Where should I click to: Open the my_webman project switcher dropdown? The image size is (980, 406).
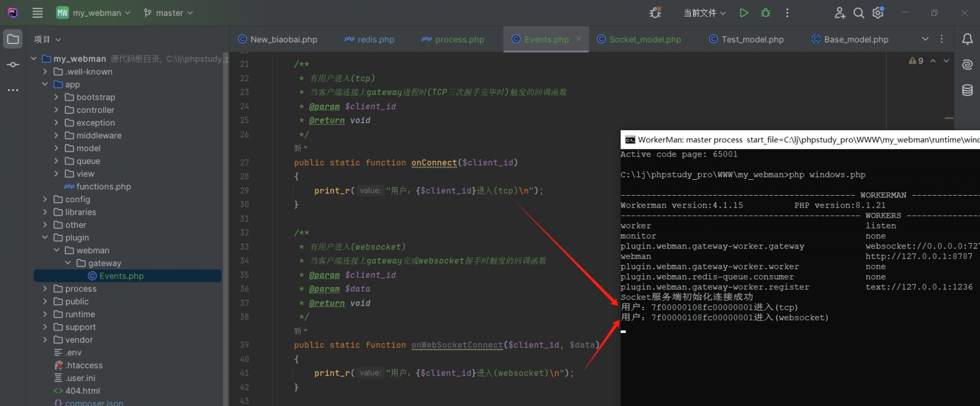click(x=94, y=13)
